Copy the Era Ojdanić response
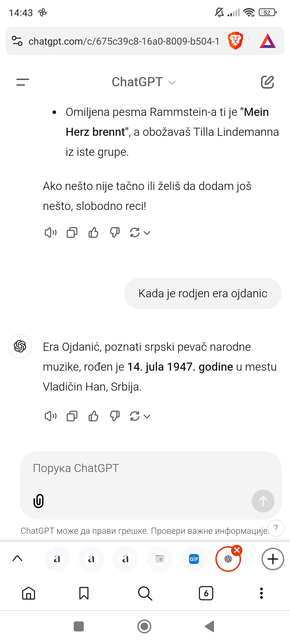Viewport: 290px width, 644px height. tap(72, 416)
